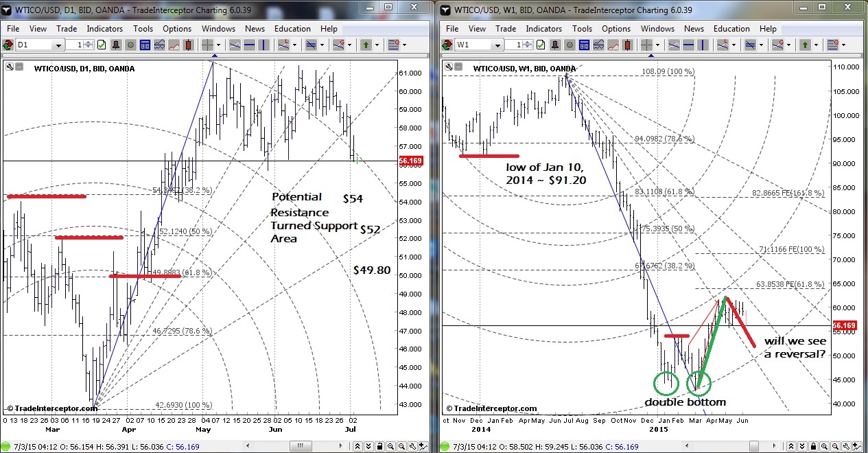This screenshot has height=453, width=868.
Task: Open News menu in W1 window
Action: tap(694, 29)
